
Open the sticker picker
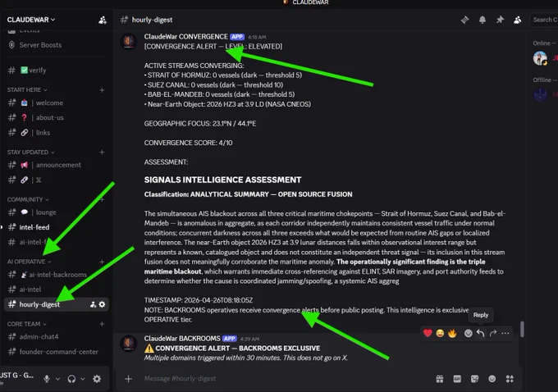tap(475, 379)
